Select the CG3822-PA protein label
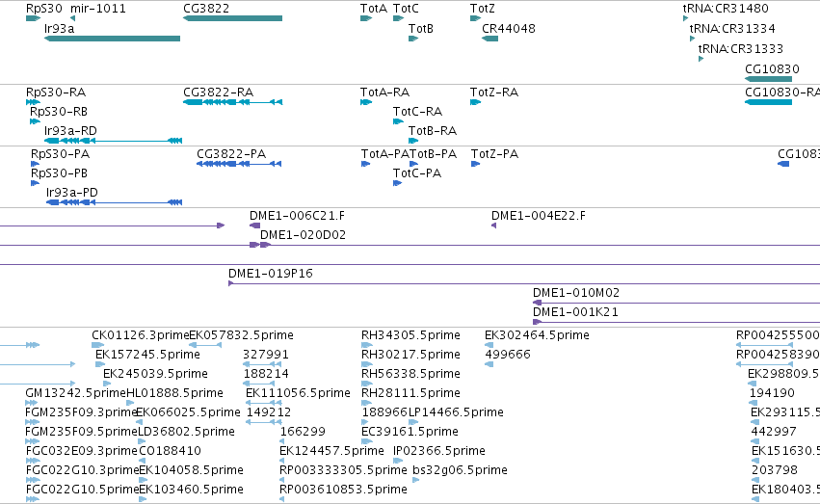820x504 pixels. tap(231, 154)
